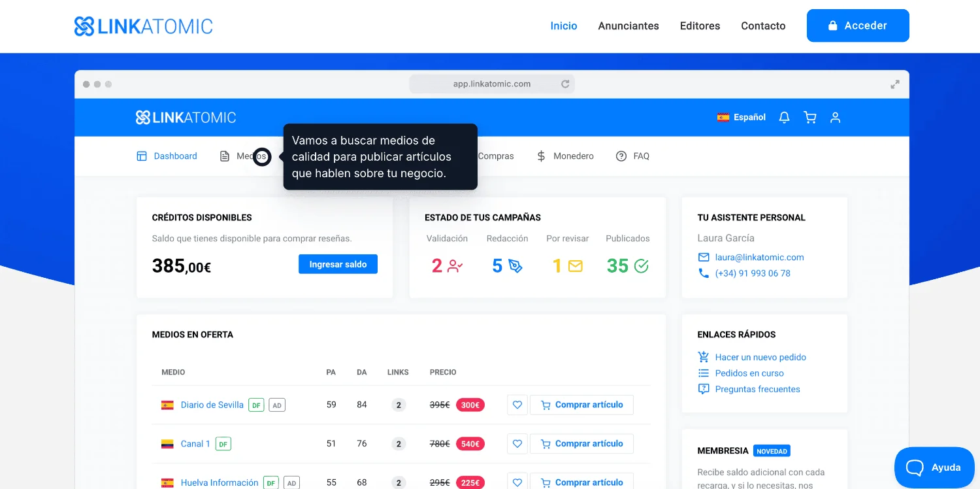This screenshot has width=980, height=489.
Task: Click laura@linkatomic.com email link
Action: click(x=760, y=258)
